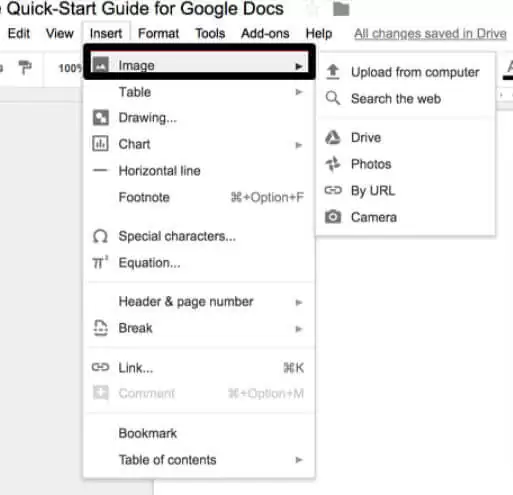Expand the Table submenu arrow
The image size is (513, 495).
coord(299,92)
